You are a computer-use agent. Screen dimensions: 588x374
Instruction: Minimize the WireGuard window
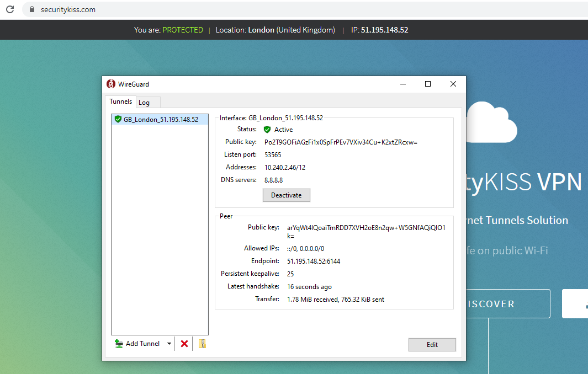(x=403, y=84)
